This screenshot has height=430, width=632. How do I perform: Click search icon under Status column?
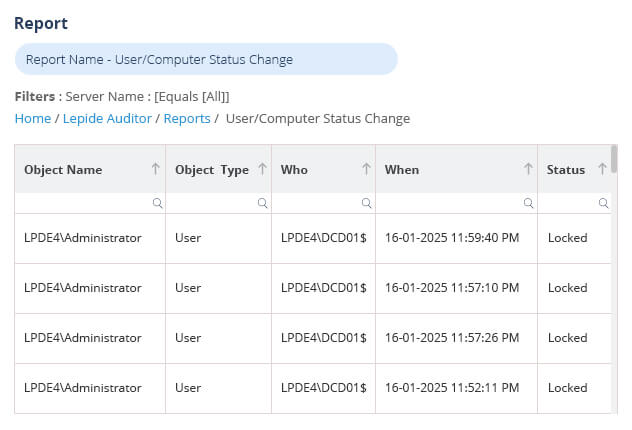pyautogui.click(x=603, y=203)
